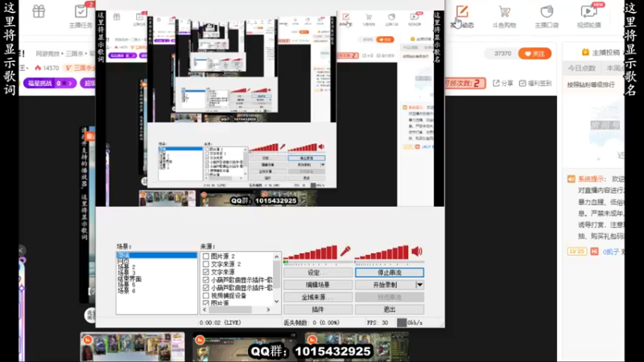The image size is (644, 362).
Task: Open the 斗鱼购物 shopping cart icon
Action: coord(505,11)
